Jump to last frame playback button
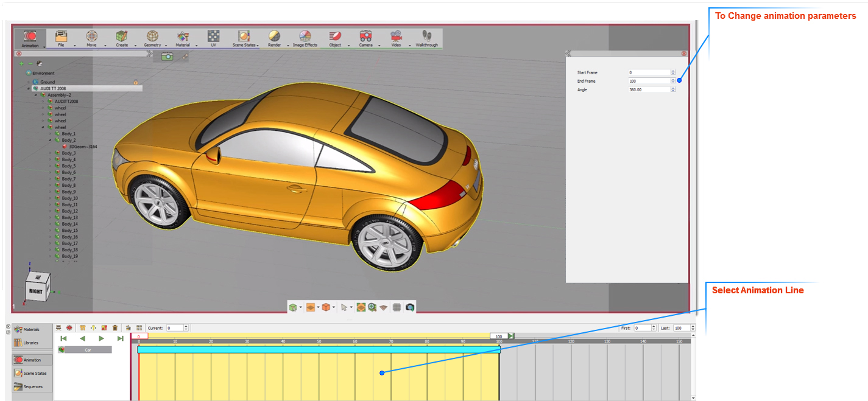Image resolution: width=868 pixels, height=401 pixels. 121,338
